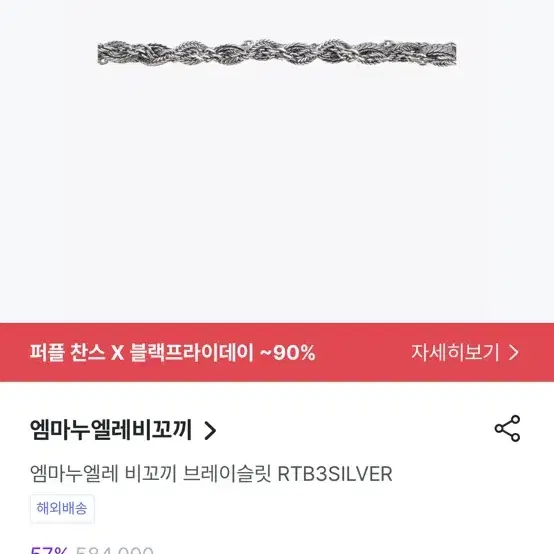Screen dimensions: 554x554
Task: Click the word 블랙프라이데이 in the banner
Action: 192,352
